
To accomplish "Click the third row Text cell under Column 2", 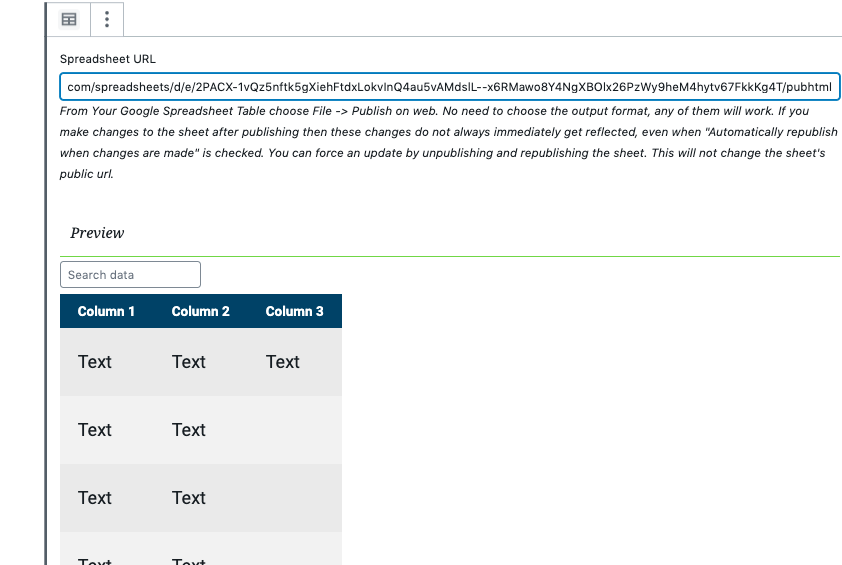I will (201, 498).
